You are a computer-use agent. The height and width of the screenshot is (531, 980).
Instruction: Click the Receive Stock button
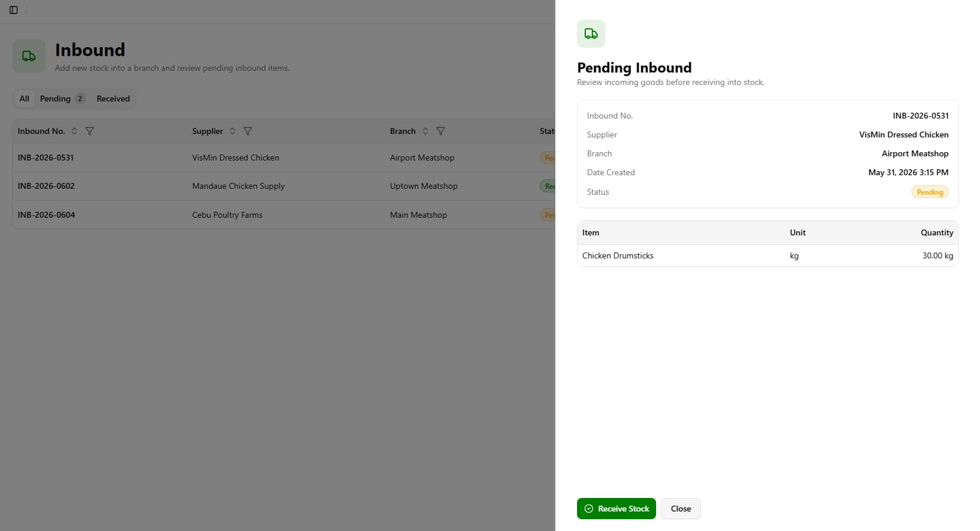point(617,509)
